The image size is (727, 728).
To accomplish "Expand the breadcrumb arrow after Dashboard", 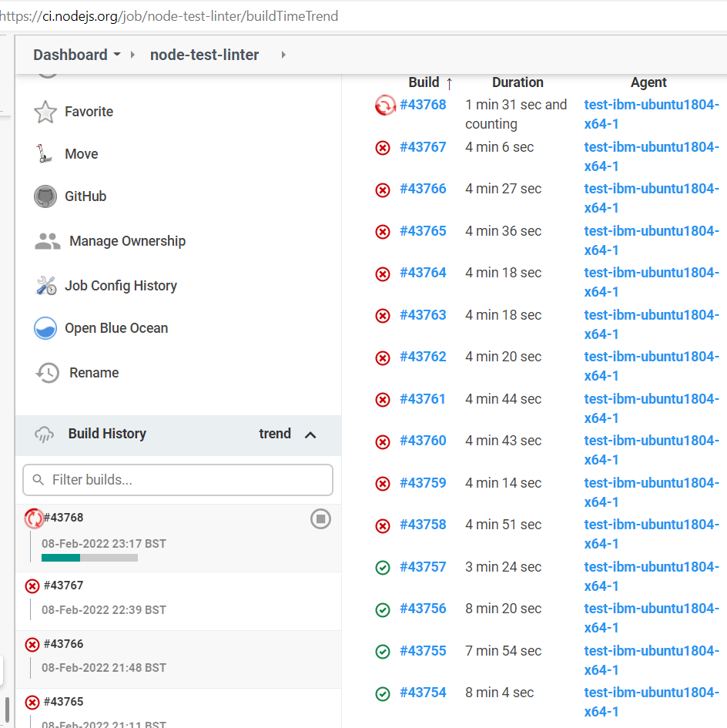I will tap(132, 55).
